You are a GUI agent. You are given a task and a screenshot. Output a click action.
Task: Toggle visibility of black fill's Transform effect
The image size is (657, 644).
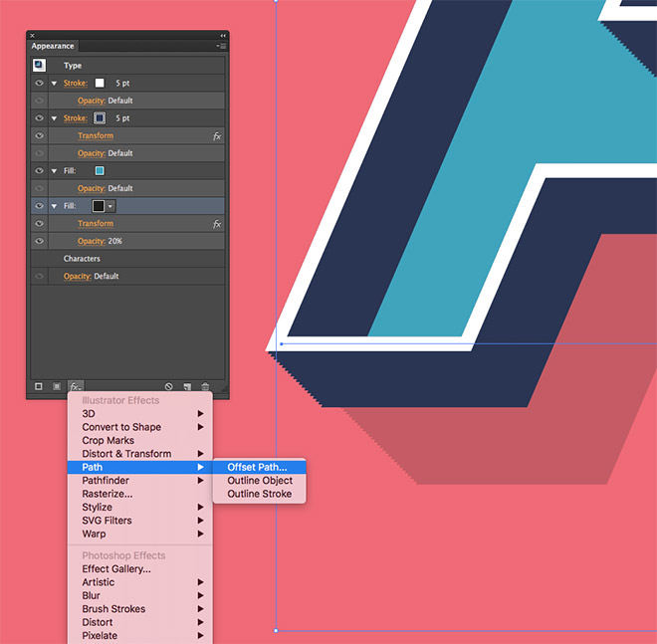[x=40, y=224]
